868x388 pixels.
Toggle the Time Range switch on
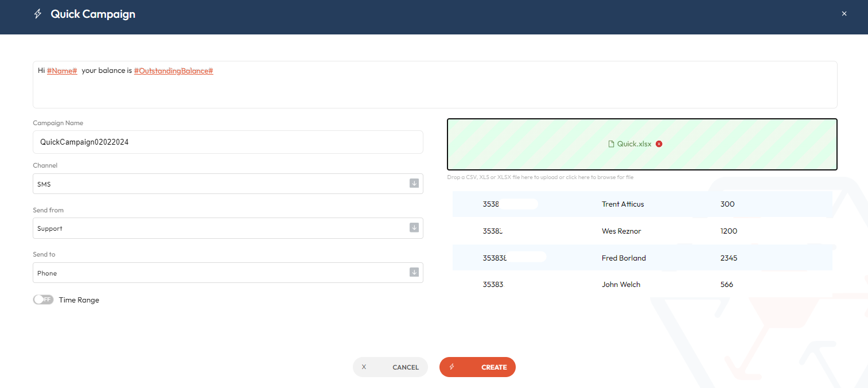click(43, 300)
